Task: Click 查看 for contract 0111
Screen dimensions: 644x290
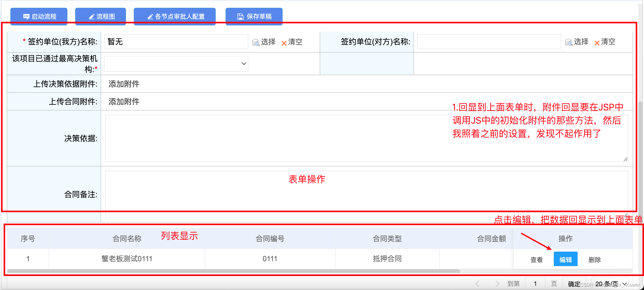Action: pyautogui.click(x=536, y=259)
